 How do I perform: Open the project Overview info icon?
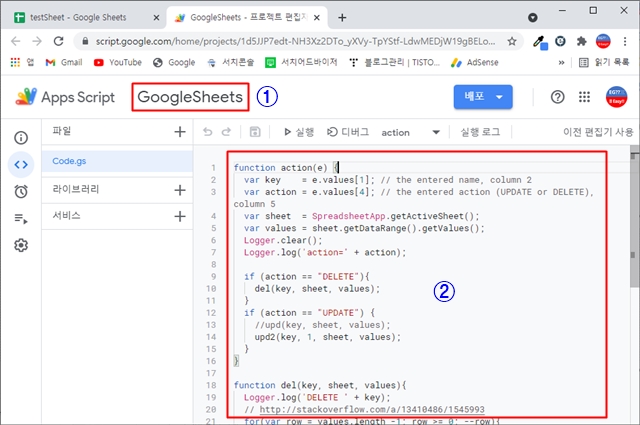[21, 138]
